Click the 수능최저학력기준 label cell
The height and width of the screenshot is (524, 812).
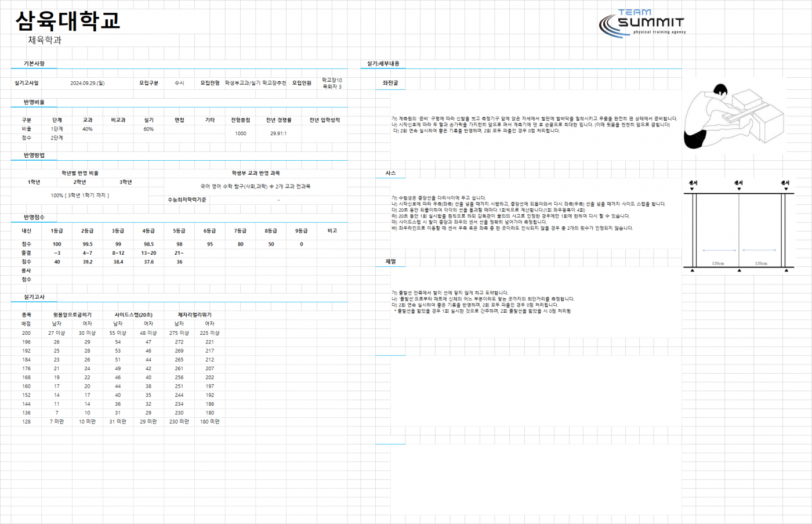coord(187,200)
